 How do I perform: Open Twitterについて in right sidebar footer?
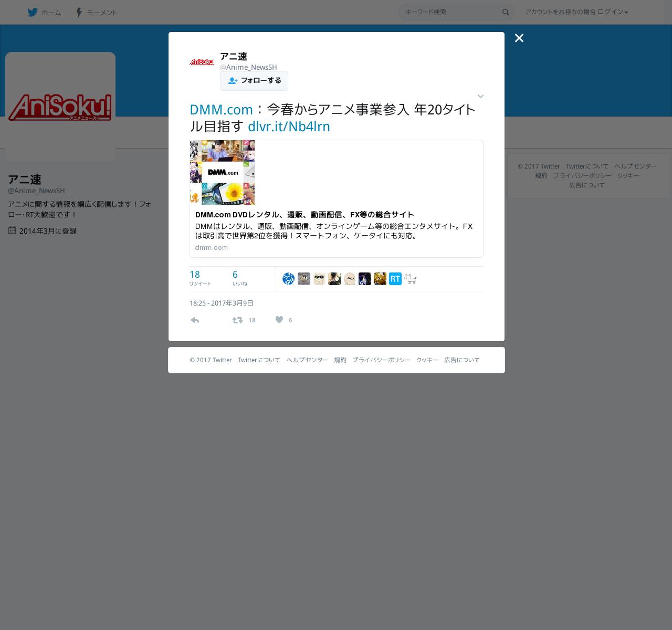click(587, 166)
